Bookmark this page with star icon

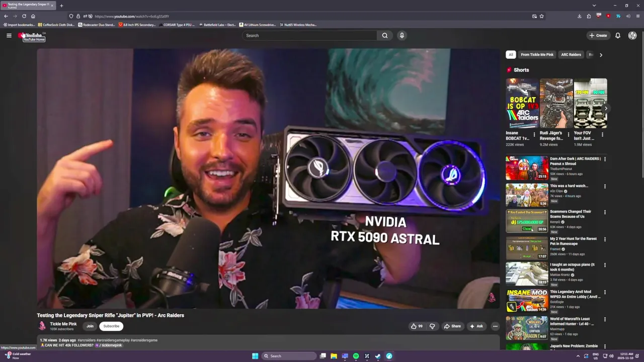point(541,16)
